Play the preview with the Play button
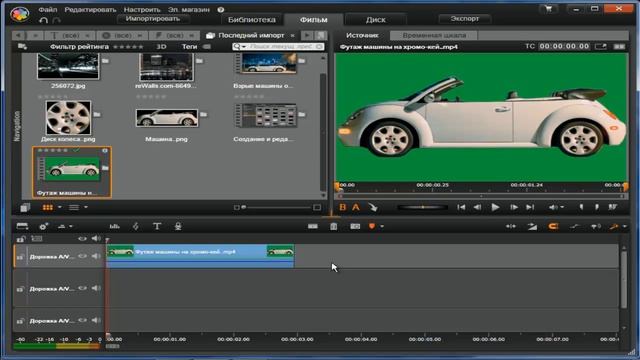Viewport: 640px width, 360px height. pos(495,207)
